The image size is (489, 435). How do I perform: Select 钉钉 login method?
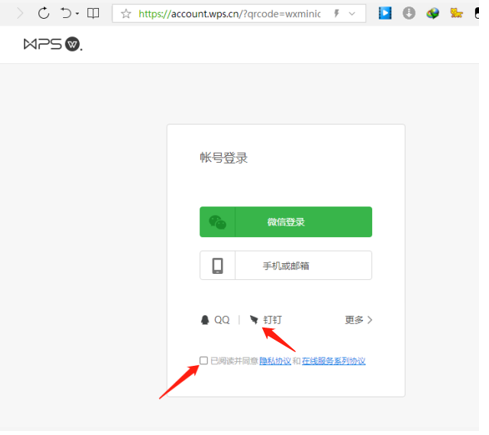266,320
